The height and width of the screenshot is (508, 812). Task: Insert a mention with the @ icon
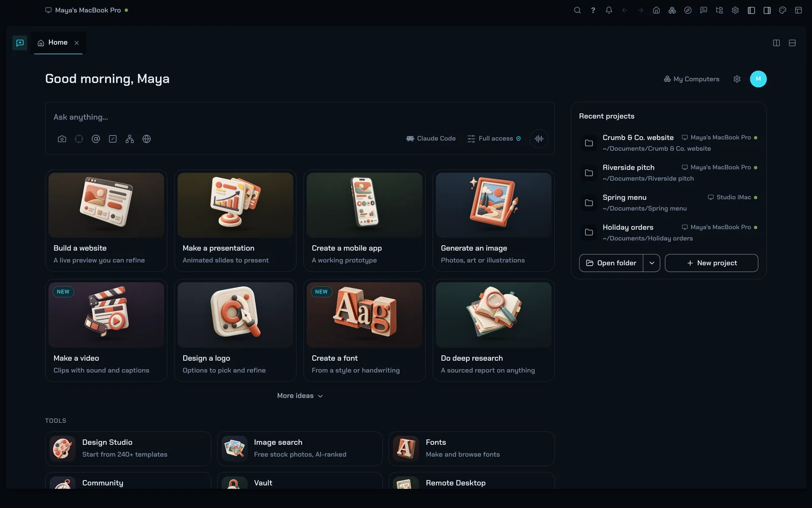(x=96, y=139)
